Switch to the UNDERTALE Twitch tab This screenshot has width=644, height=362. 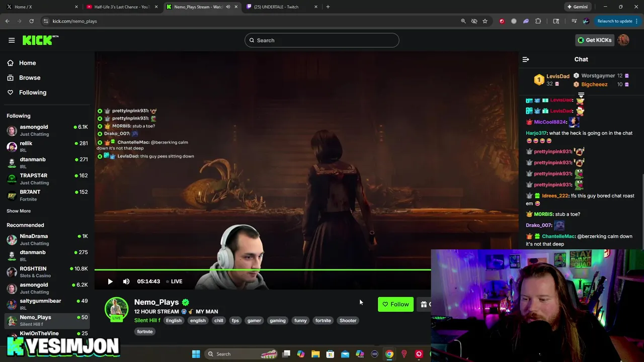pyautogui.click(x=282, y=7)
